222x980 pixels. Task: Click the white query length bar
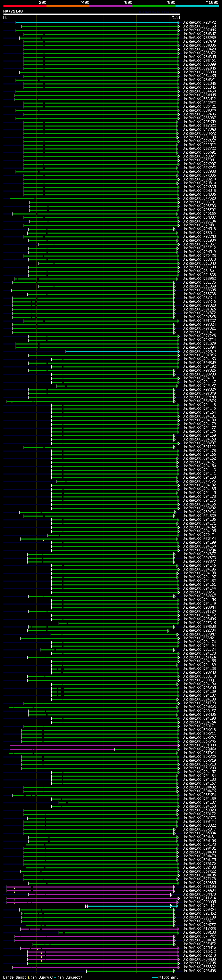tap(92, 14)
